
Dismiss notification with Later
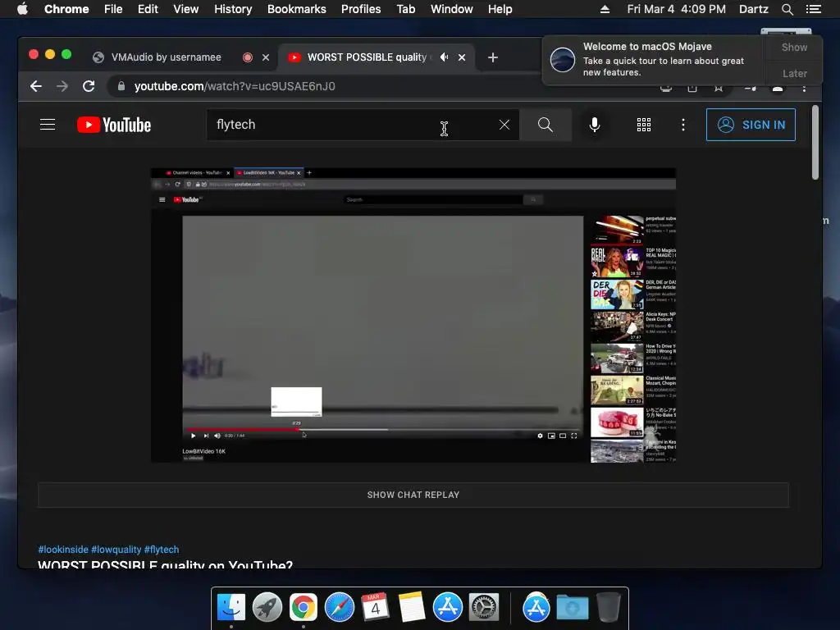click(794, 73)
